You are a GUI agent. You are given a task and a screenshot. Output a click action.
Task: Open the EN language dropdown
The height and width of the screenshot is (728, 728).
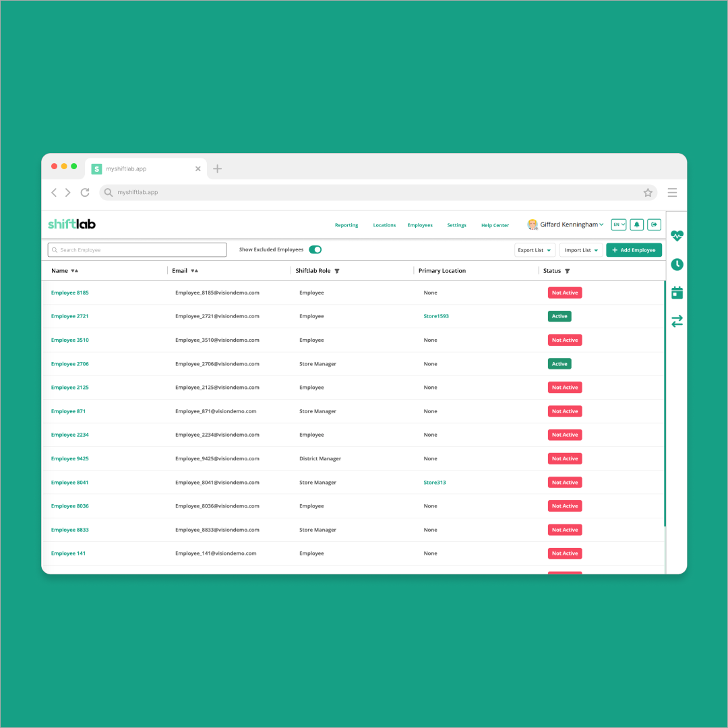[618, 224]
